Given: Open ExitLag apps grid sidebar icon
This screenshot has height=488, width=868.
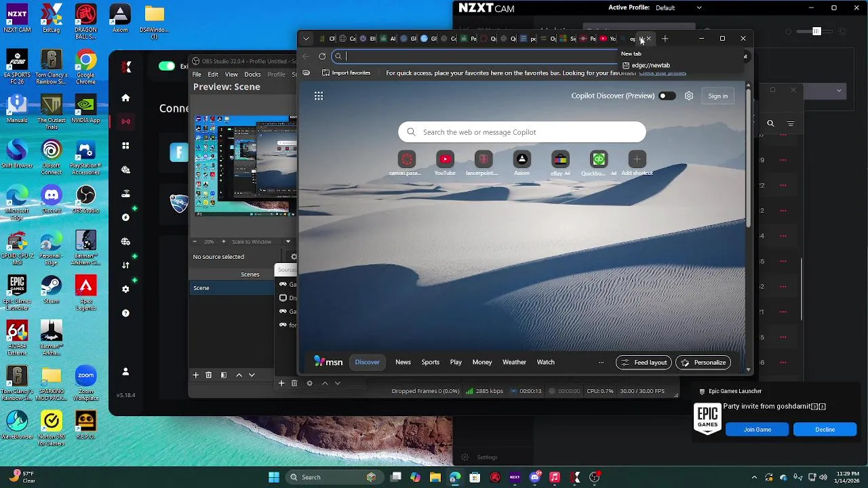Looking at the screenshot, I should pyautogui.click(x=125, y=146).
